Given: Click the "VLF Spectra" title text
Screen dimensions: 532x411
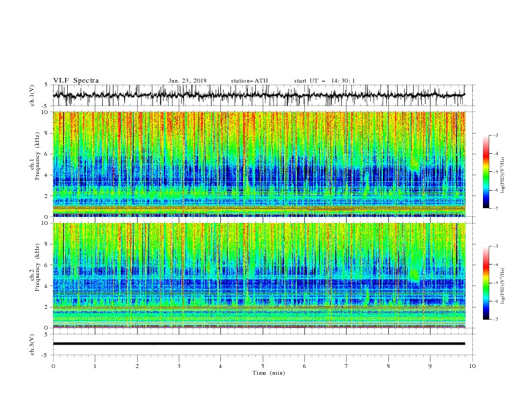Looking at the screenshot, I should 76,81.
